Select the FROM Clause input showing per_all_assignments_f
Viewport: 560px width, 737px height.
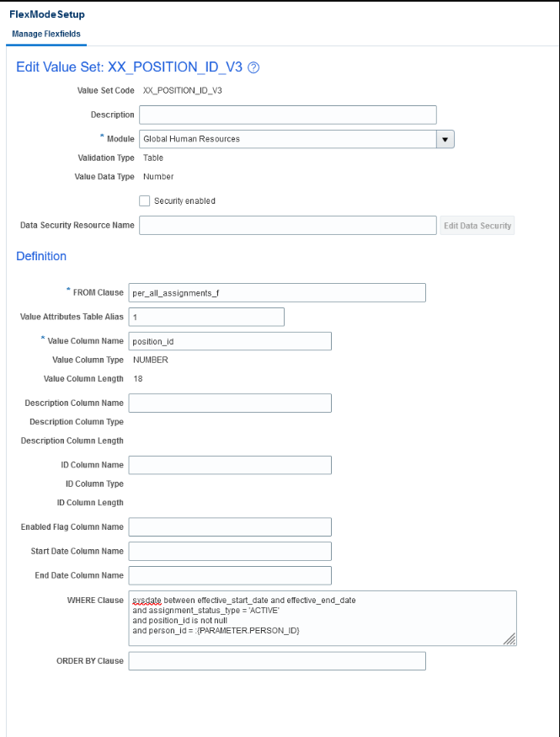(x=277, y=292)
